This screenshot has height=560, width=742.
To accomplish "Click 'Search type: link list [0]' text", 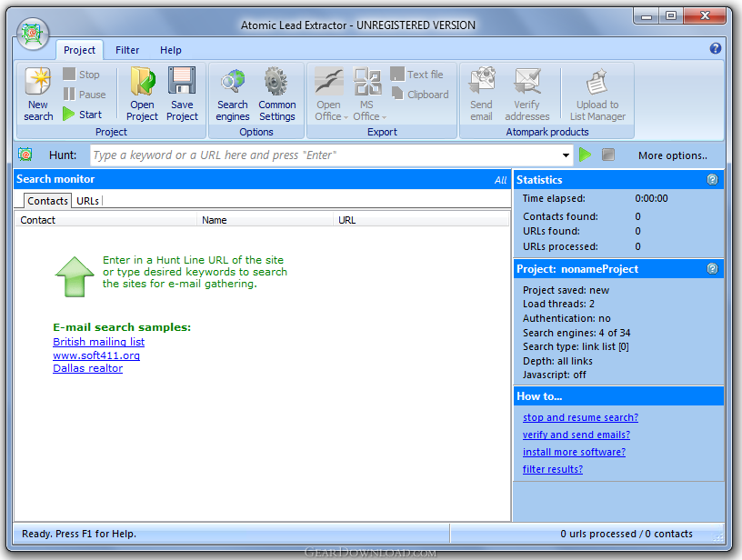I will point(576,346).
